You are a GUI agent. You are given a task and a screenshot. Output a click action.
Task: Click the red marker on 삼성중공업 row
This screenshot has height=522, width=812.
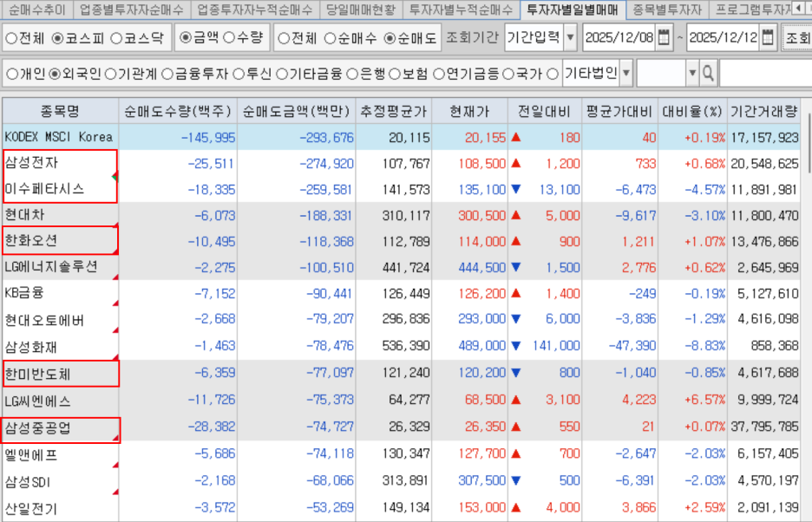click(x=115, y=440)
